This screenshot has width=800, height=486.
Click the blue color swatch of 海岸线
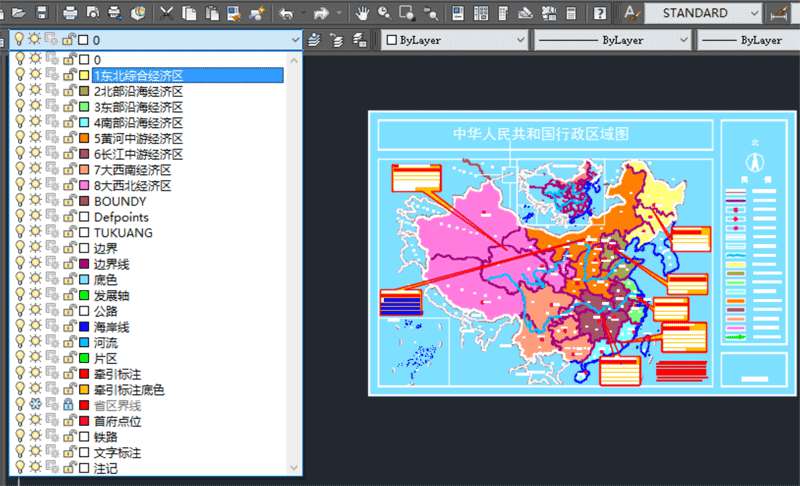[85, 327]
